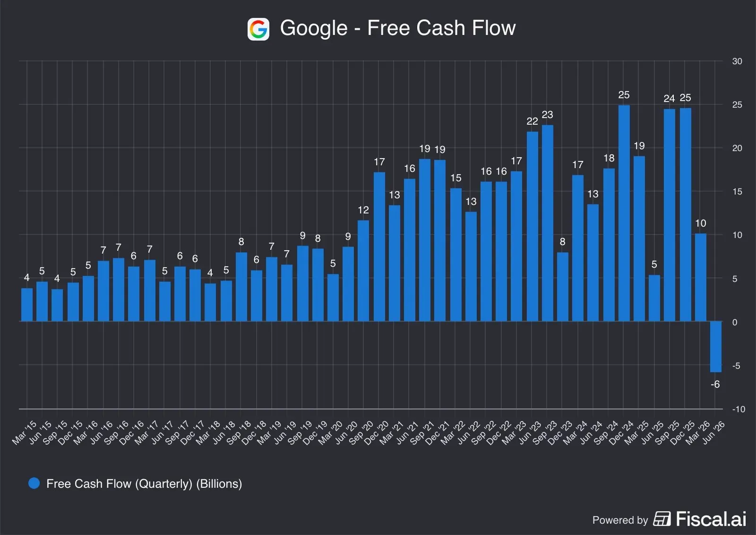Click the Mar '15 x-axis label

click(24, 433)
